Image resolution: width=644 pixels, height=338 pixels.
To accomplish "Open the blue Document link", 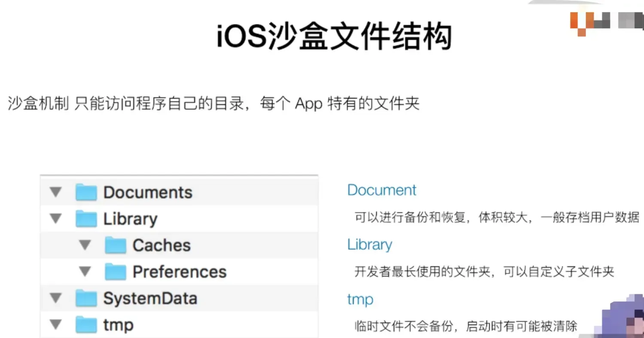I will (381, 190).
